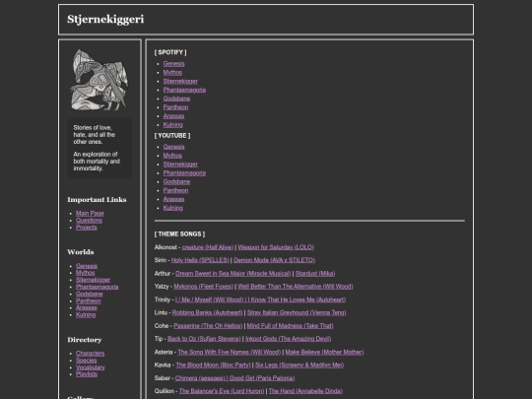Play creature (Half Alive) for Alkonost
This screenshot has width=532, height=399.
point(208,247)
